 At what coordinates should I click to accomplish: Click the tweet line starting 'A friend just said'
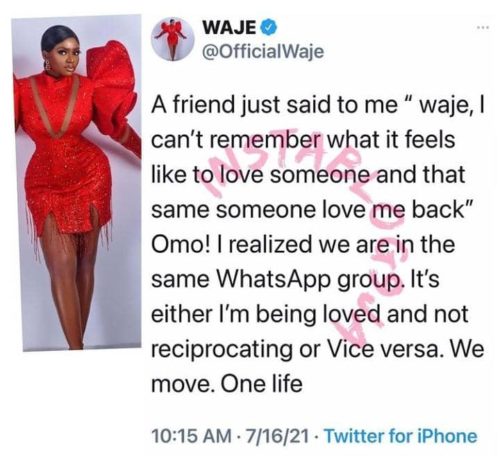[x=318, y=105]
